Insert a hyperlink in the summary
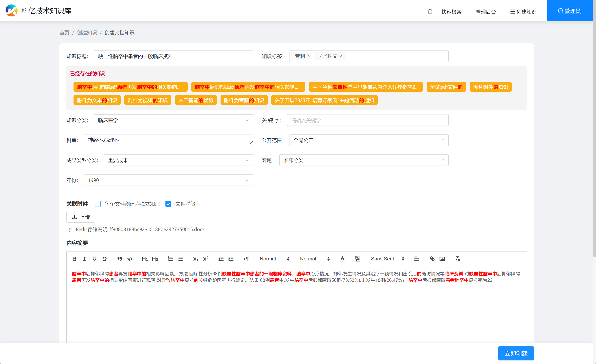Viewport: 596px width, 364px height. (x=432, y=259)
